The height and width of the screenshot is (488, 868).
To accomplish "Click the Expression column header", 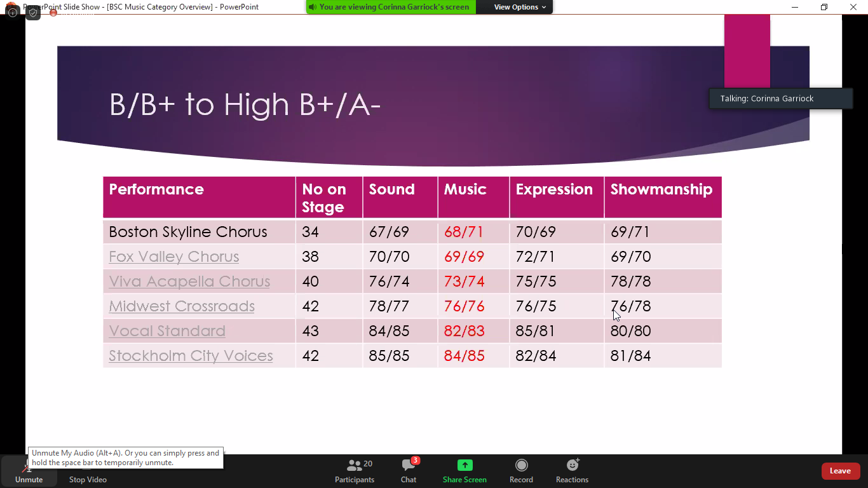I will pyautogui.click(x=557, y=198).
